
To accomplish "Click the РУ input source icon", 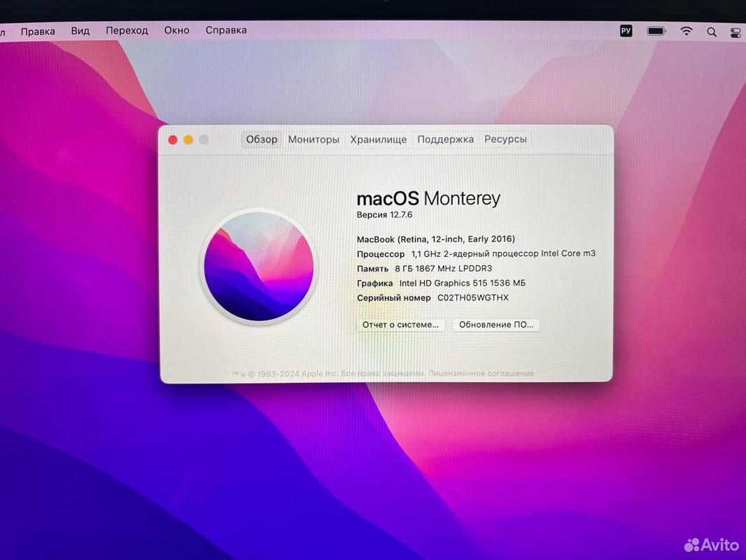I will pos(626,31).
